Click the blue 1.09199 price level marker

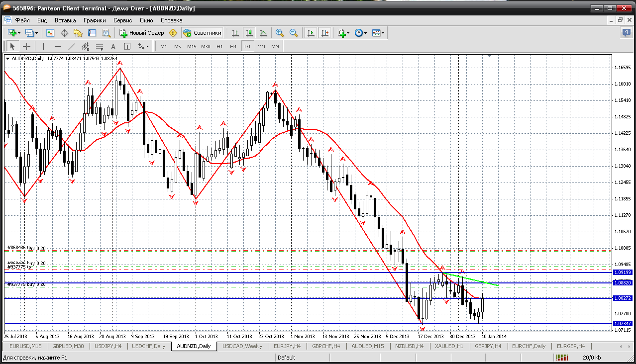pos(623,273)
